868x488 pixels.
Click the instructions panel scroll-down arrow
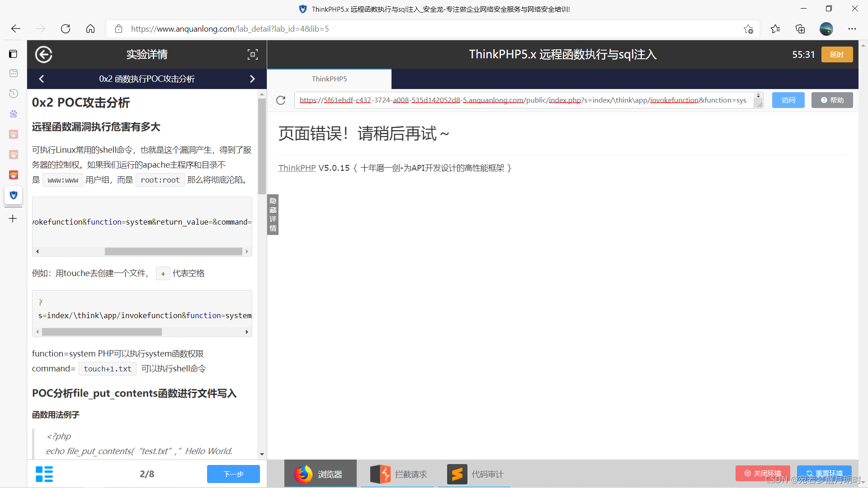[262, 455]
